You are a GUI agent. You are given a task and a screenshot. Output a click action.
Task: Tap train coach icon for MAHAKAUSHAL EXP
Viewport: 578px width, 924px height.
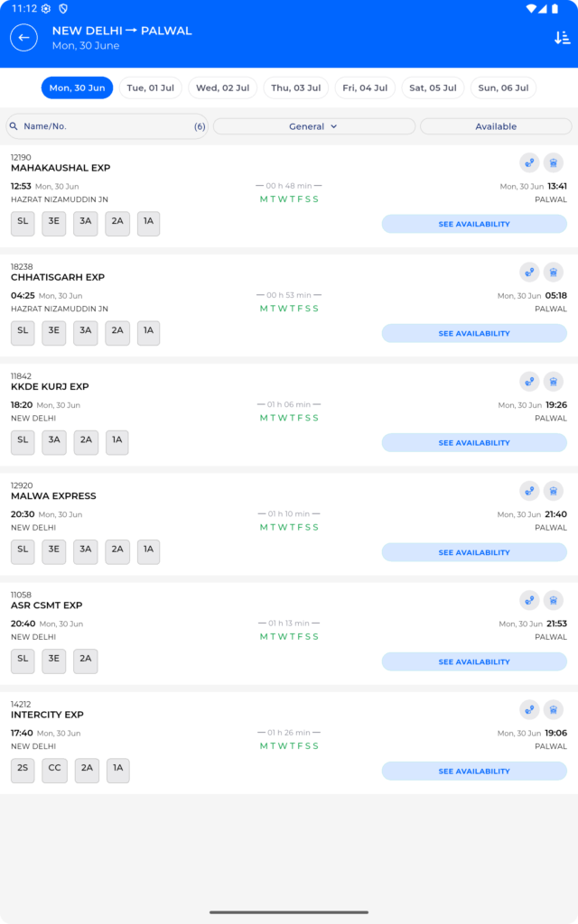coord(554,162)
